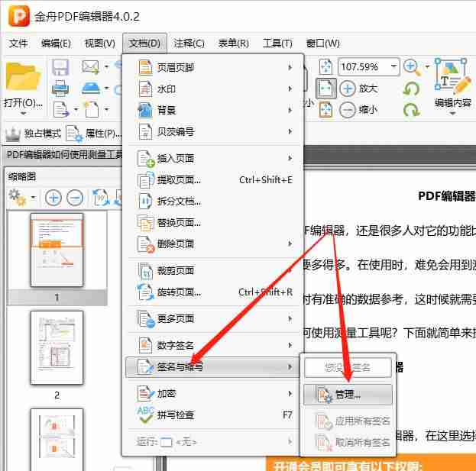Click the email envelope icon

(x=90, y=67)
